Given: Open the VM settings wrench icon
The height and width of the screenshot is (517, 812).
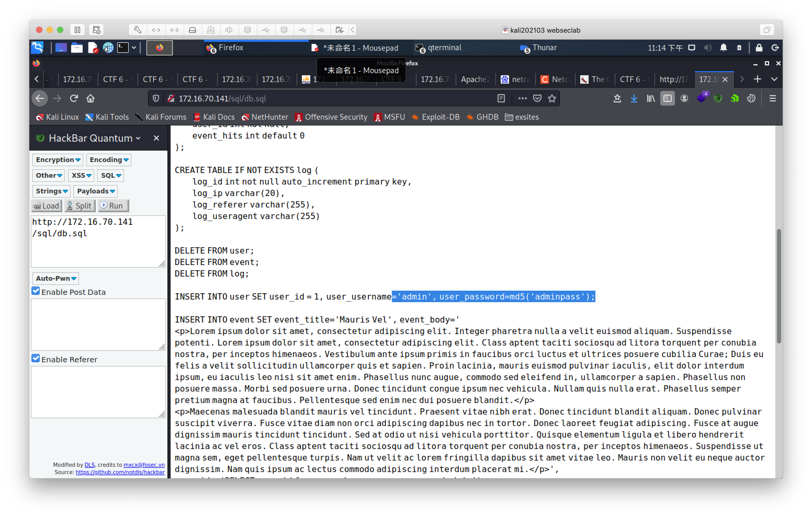Looking at the screenshot, I should tap(138, 30).
